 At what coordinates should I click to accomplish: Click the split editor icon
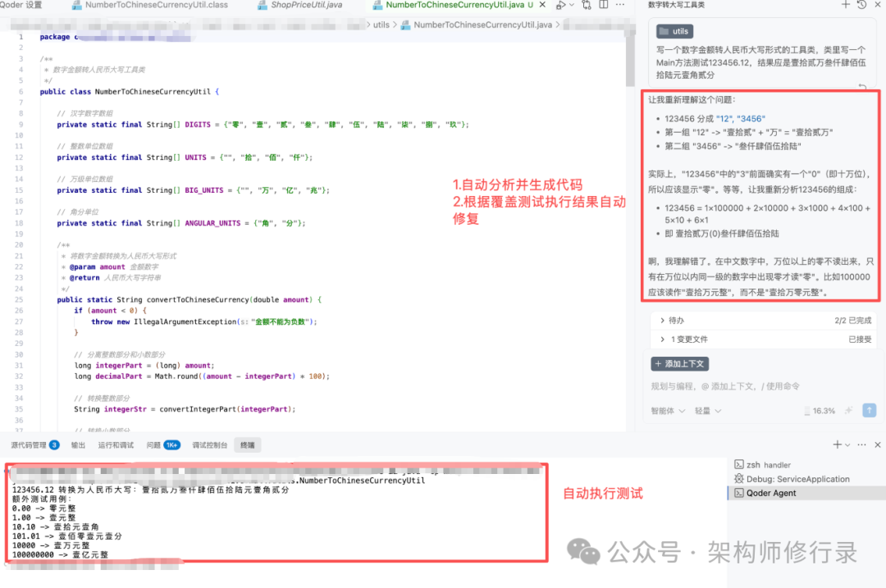pyautogui.click(x=604, y=5)
